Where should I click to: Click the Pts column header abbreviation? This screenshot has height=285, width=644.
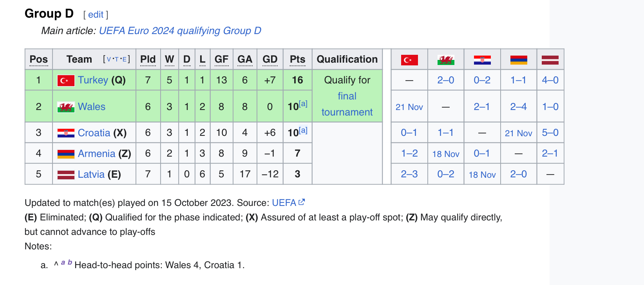(297, 60)
